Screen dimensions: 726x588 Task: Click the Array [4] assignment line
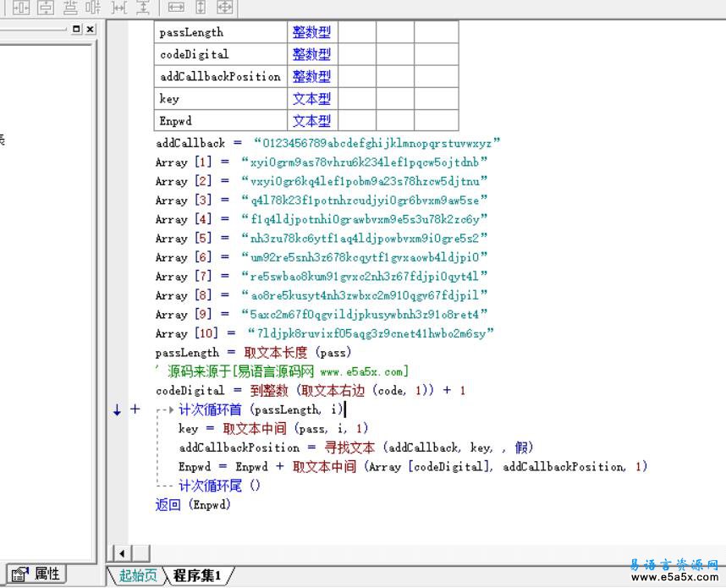tap(322, 219)
